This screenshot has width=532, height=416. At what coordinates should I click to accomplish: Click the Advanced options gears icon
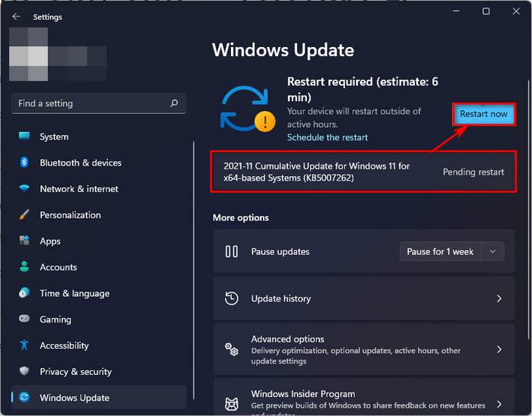[x=231, y=349]
